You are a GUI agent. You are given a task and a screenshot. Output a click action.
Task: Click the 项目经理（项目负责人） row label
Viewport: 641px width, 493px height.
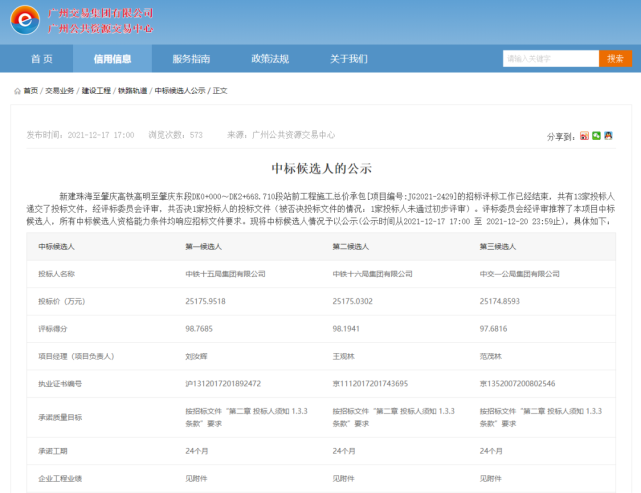[76, 356]
